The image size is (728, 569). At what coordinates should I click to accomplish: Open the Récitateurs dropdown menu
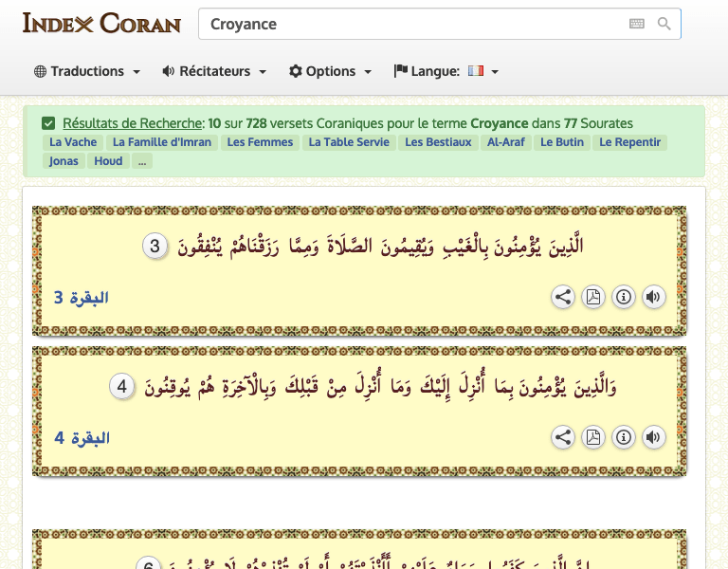tap(214, 71)
